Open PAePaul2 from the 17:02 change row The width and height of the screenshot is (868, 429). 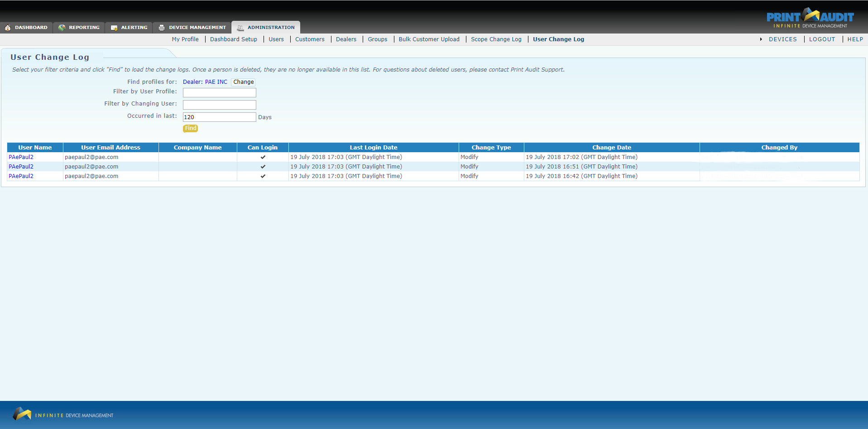coord(21,157)
